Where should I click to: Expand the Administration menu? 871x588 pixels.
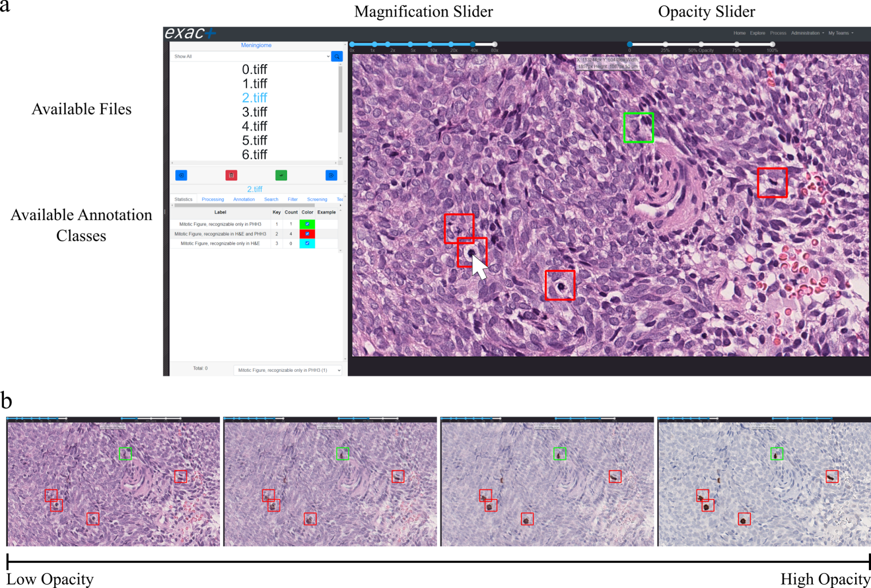tap(807, 33)
